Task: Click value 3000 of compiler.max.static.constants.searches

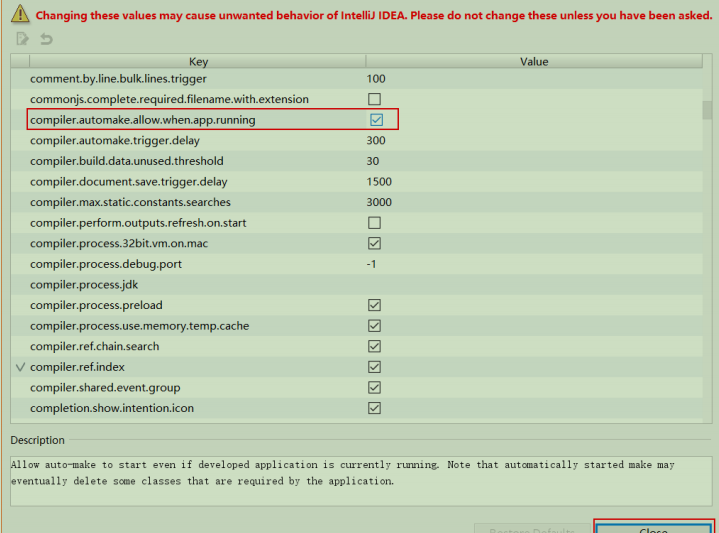Action: 379,202
